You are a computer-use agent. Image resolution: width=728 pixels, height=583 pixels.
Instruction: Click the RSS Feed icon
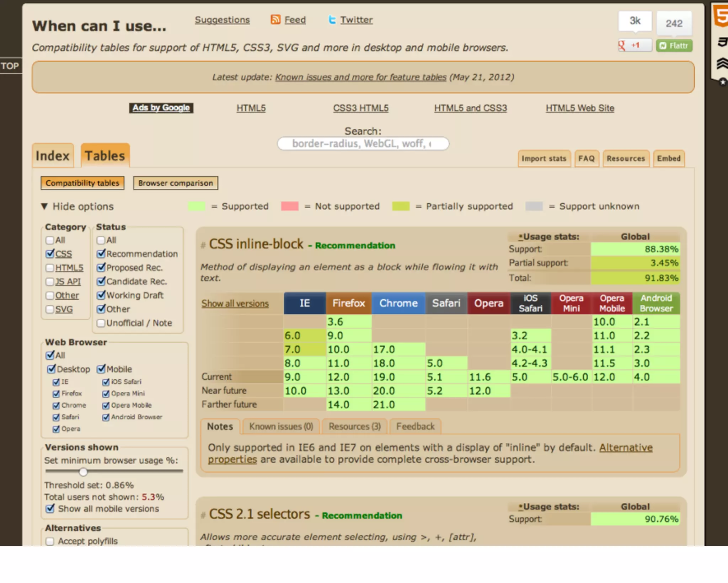(x=275, y=20)
